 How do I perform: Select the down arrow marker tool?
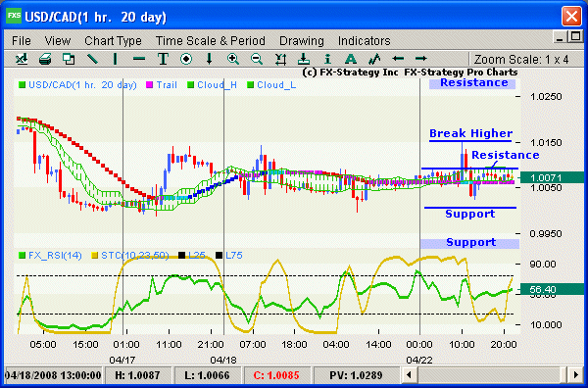click(210, 59)
